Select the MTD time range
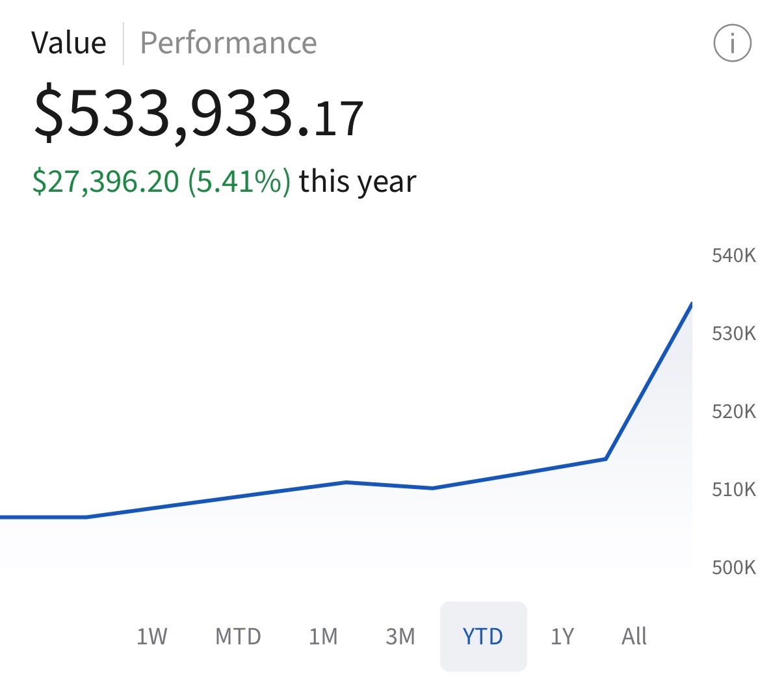Image resolution: width=784 pixels, height=697 pixels. point(238,636)
